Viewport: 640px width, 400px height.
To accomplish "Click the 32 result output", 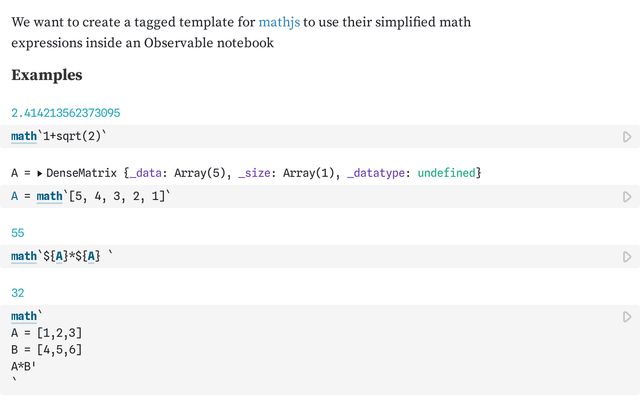I will [18, 293].
